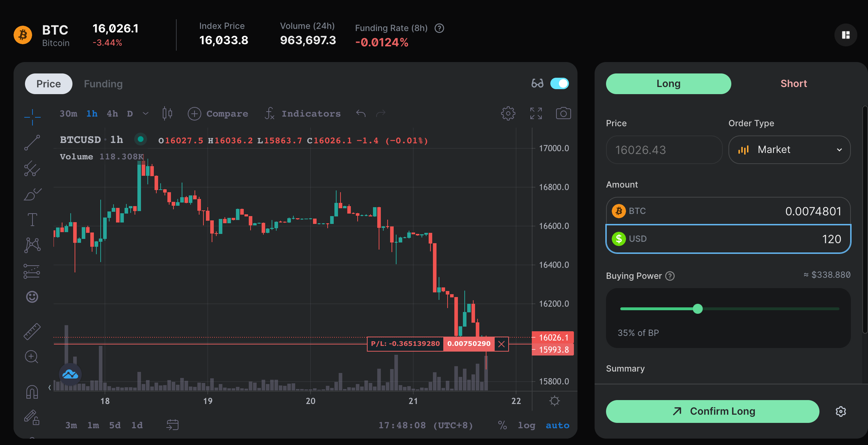868x445 pixels.
Task: Click the candlestick chart style icon
Action: (167, 113)
